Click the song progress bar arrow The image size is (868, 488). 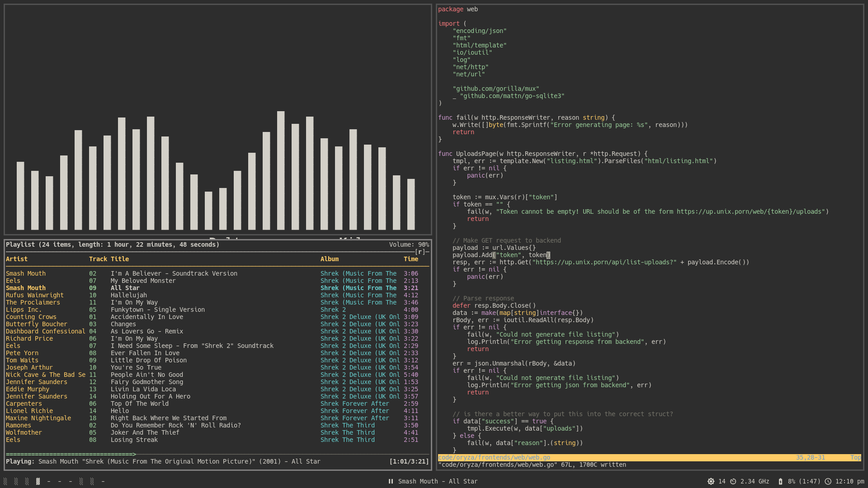pyautogui.click(x=134, y=454)
